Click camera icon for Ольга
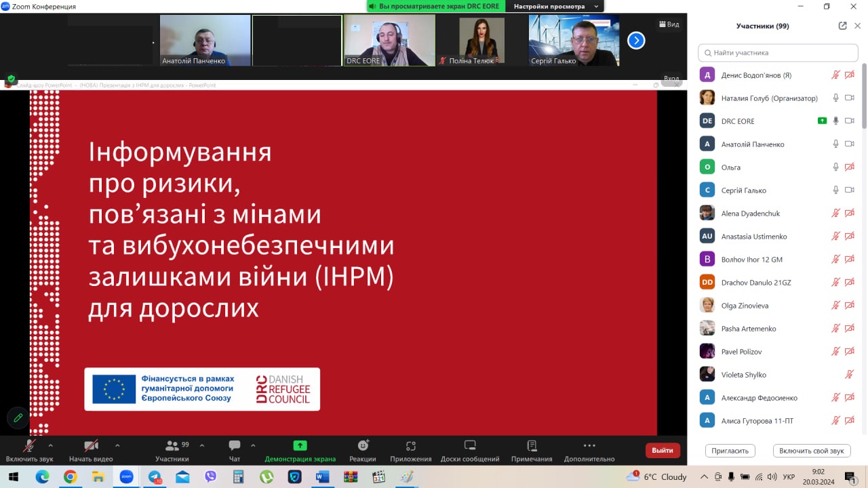The height and width of the screenshot is (488, 868). pyautogui.click(x=849, y=167)
